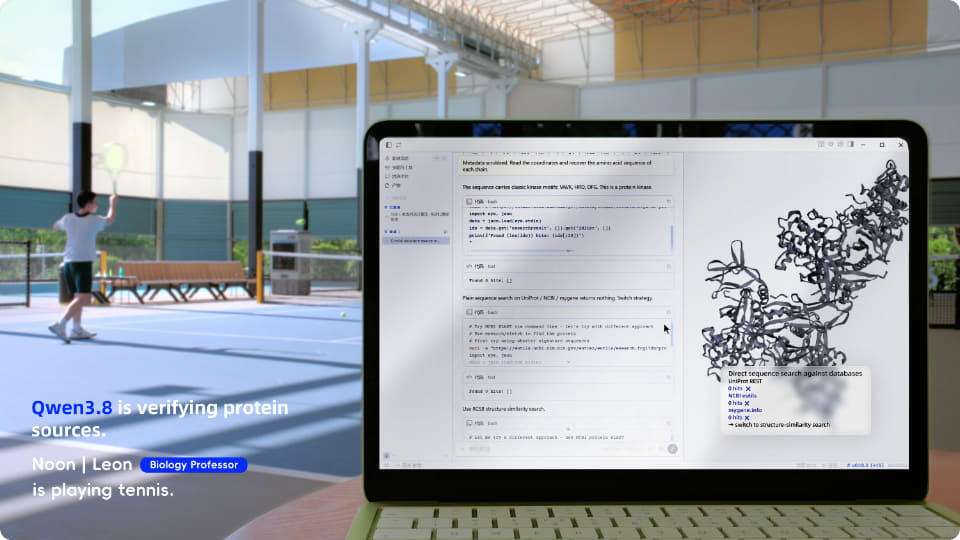Collapse the second blue sidebar section
Screen dimensions: 960x540
[392, 232]
